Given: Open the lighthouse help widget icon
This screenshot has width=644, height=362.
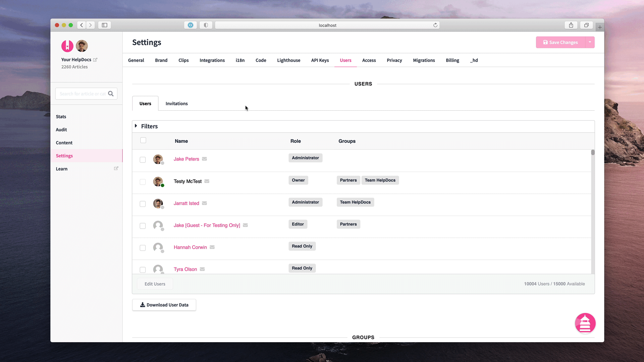Looking at the screenshot, I should click(x=585, y=323).
